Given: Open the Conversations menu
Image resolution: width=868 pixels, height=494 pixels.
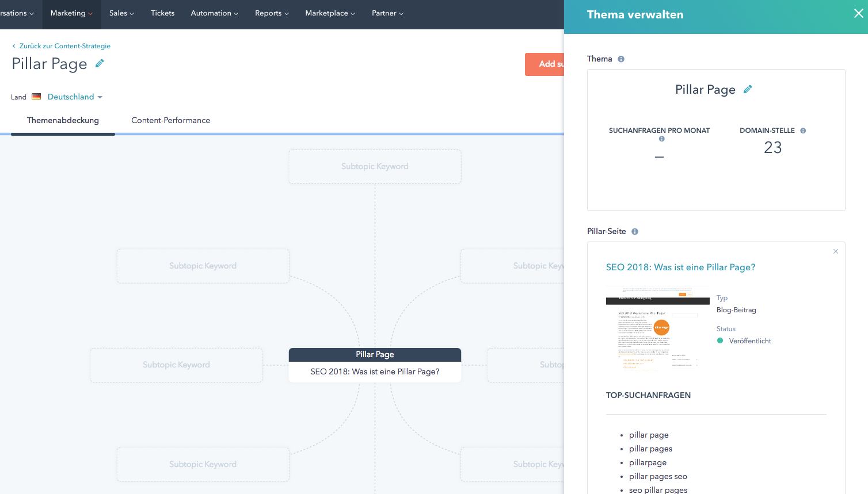Looking at the screenshot, I should (17, 13).
